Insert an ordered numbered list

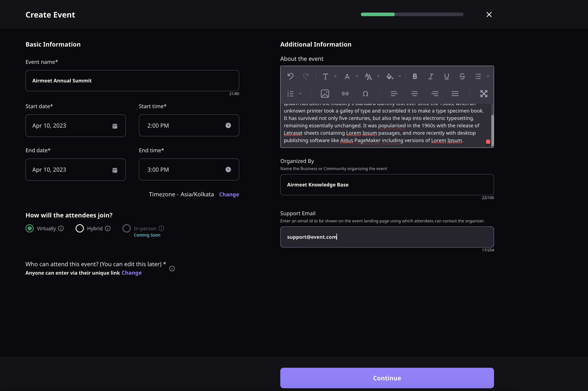tap(290, 94)
